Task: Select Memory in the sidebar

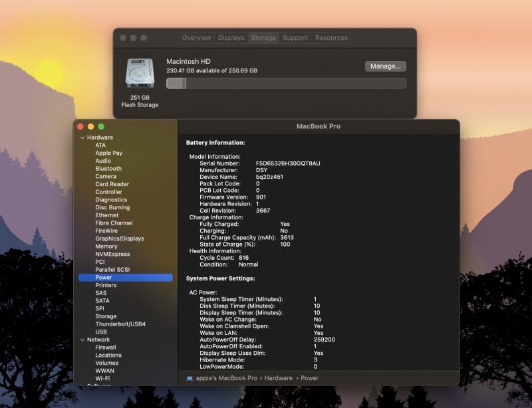Action: 106,247
